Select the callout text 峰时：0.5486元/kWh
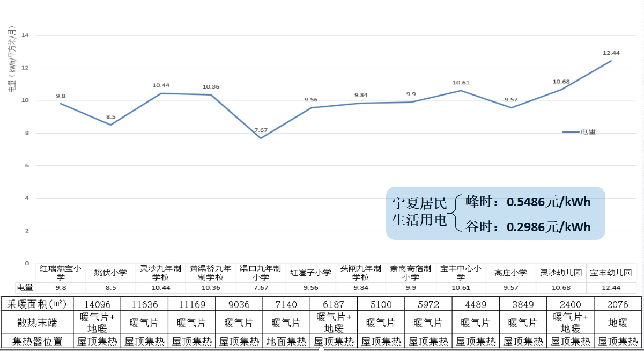The height and width of the screenshot is (351, 644). coord(528,202)
